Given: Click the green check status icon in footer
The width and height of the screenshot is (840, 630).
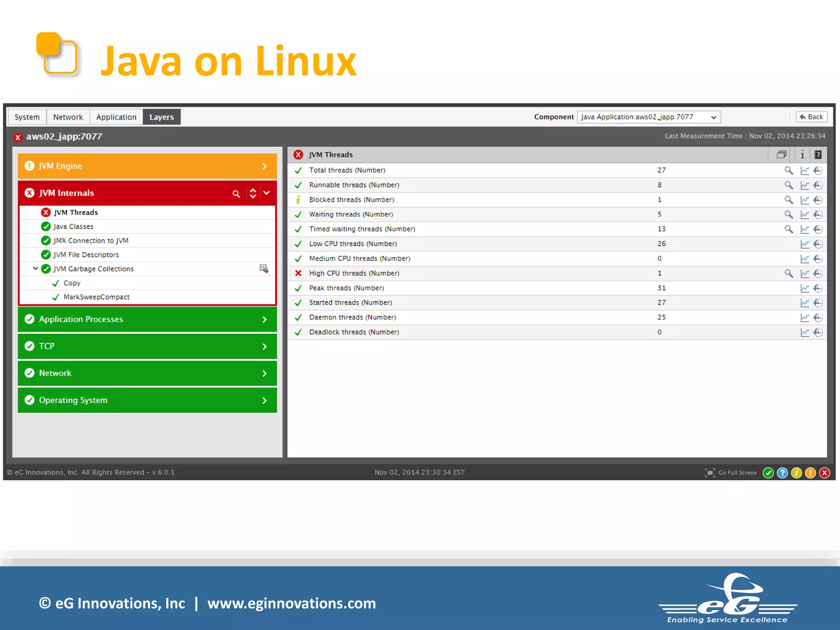Looking at the screenshot, I should [x=768, y=473].
